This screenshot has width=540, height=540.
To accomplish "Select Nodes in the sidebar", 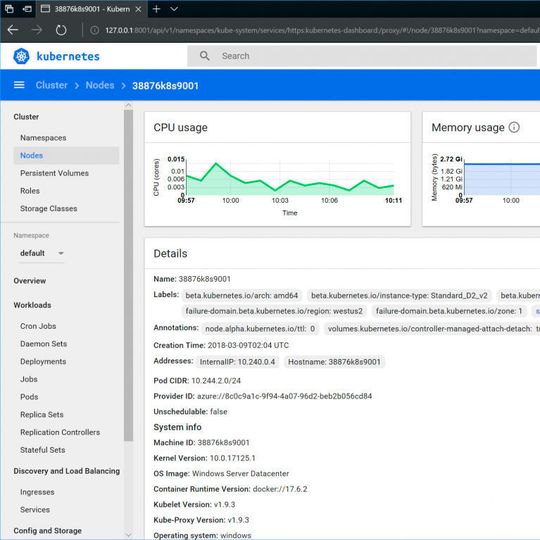I will [66, 155].
